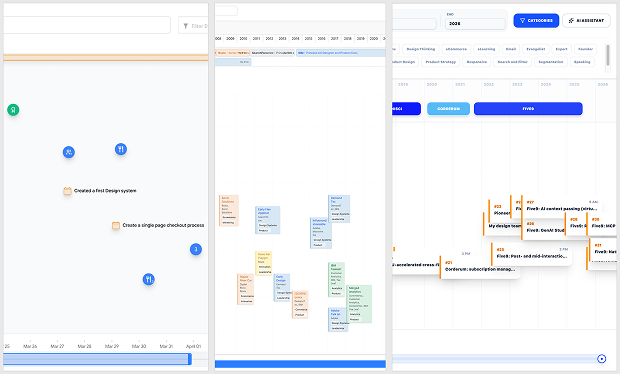Click the funnel icon on Categories button
The width and height of the screenshot is (620, 374).
pos(522,21)
